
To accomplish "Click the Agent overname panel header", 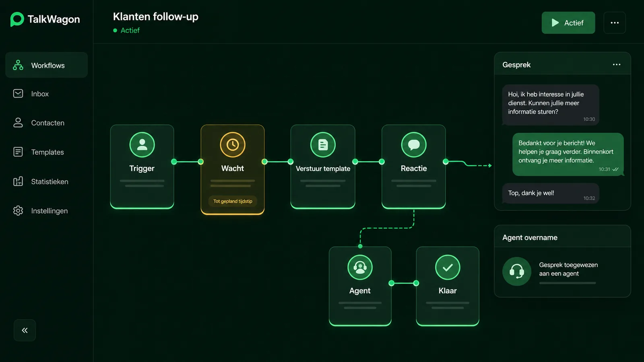I will (x=562, y=237).
